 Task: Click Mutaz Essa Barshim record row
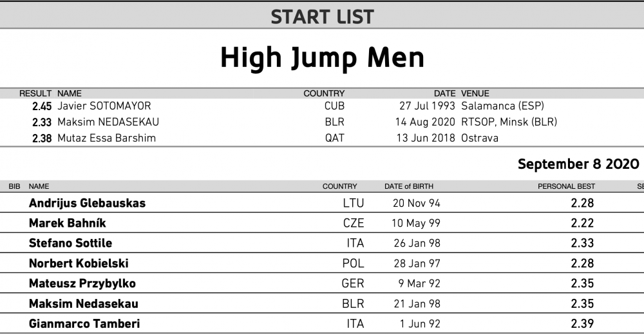pyautogui.click(x=322, y=138)
